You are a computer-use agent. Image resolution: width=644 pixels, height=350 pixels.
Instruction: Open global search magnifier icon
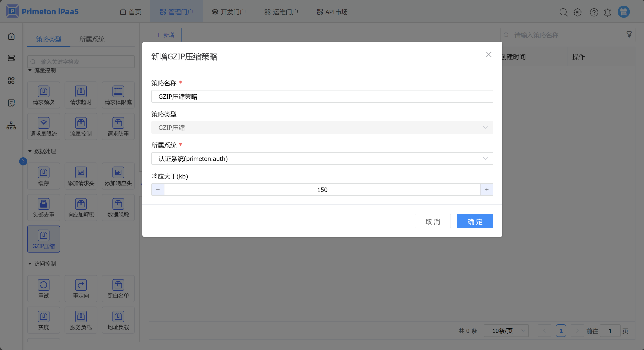(563, 12)
